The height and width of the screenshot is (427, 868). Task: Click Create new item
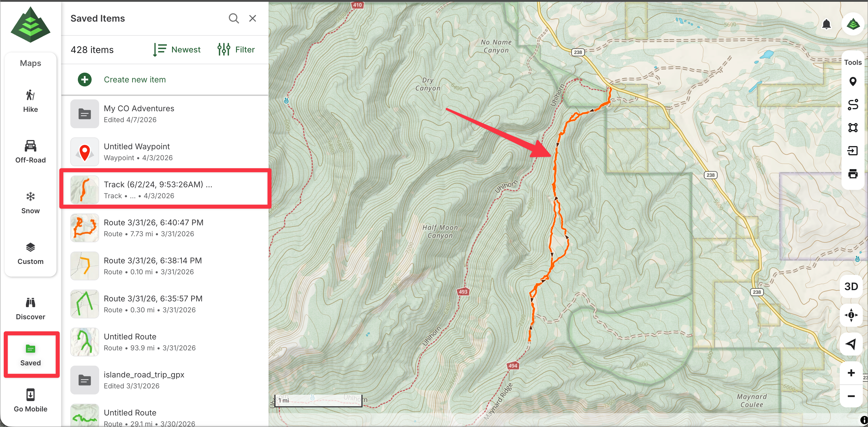pyautogui.click(x=135, y=80)
